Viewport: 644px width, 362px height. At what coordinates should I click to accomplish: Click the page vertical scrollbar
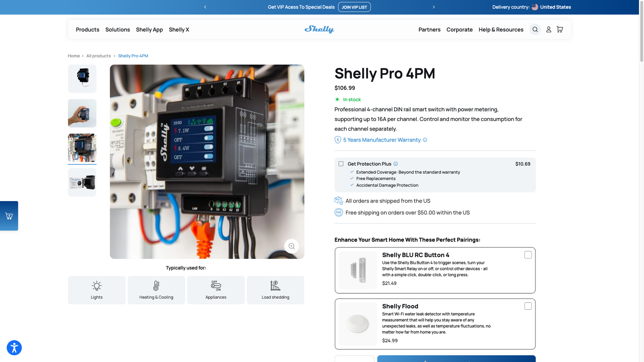[641, 32]
